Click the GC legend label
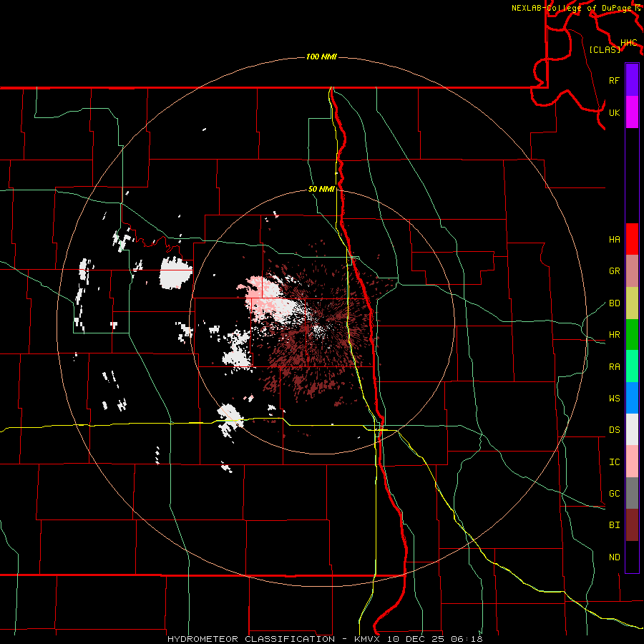This screenshot has width=644, height=644. pyautogui.click(x=615, y=493)
